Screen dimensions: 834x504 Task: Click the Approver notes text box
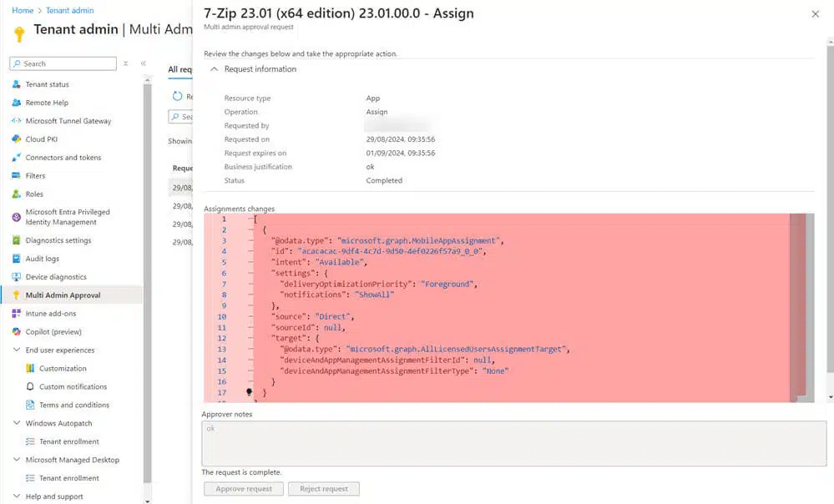click(x=513, y=443)
